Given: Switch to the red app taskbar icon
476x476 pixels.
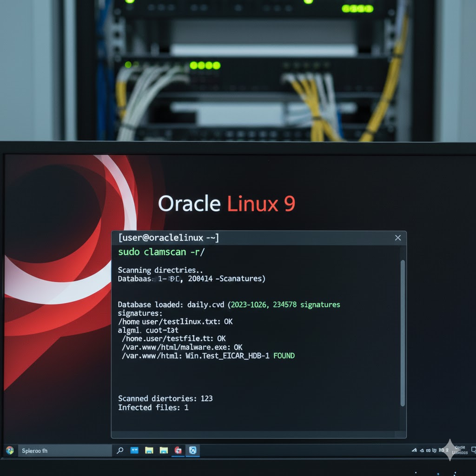Looking at the screenshot, I should click(x=178, y=450).
